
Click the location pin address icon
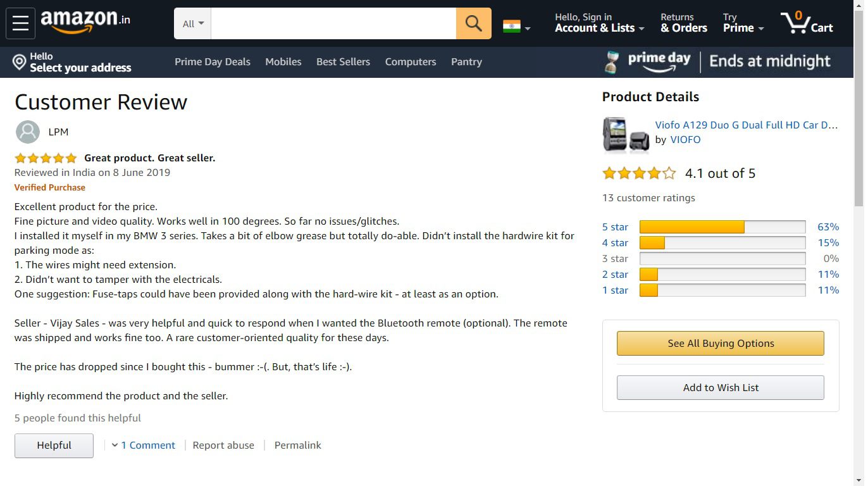pos(20,62)
